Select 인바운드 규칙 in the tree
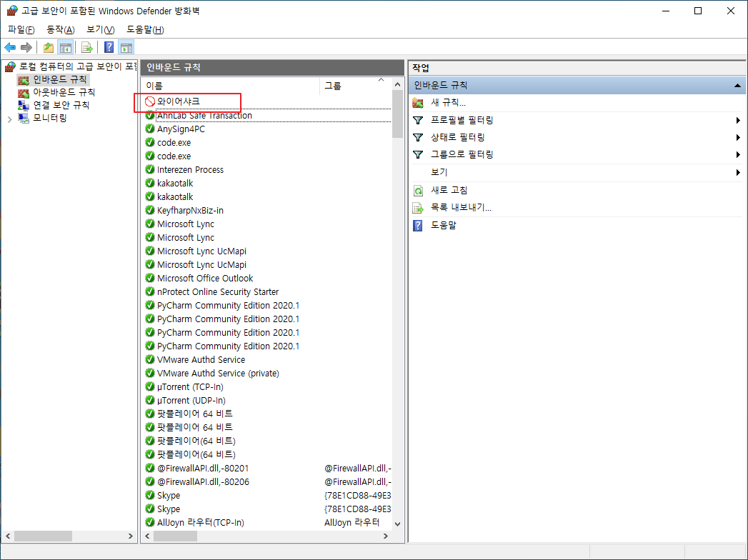The image size is (748, 560). [x=59, y=79]
